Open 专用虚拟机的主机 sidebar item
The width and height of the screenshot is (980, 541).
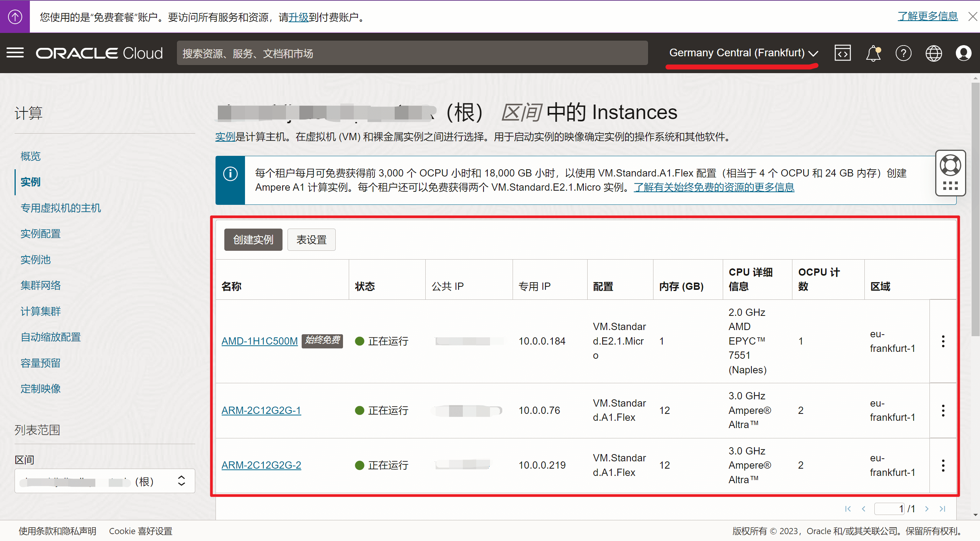(x=60, y=208)
